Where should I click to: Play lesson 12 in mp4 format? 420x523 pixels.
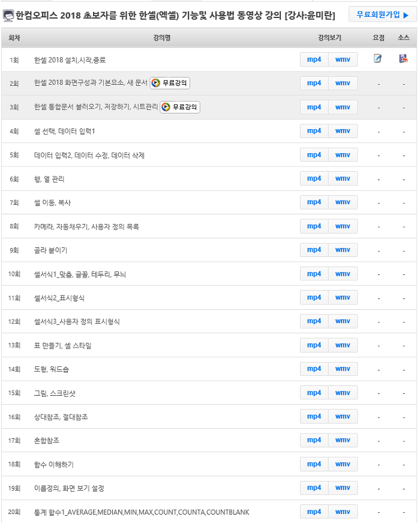[314, 321]
